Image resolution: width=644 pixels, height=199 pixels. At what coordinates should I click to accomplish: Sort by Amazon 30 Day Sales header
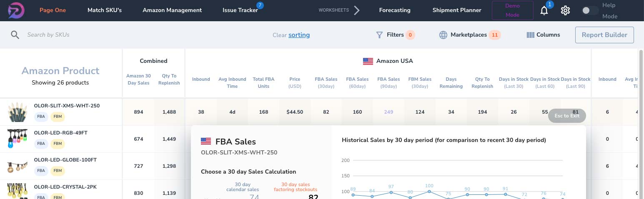click(138, 79)
